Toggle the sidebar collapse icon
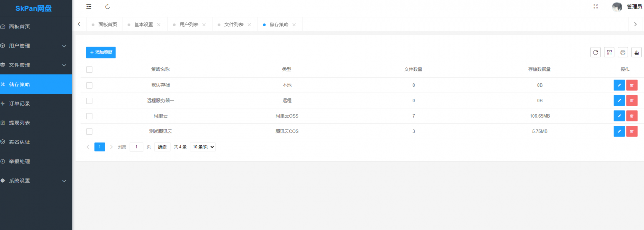Image resolution: width=644 pixels, height=230 pixels. [89, 7]
